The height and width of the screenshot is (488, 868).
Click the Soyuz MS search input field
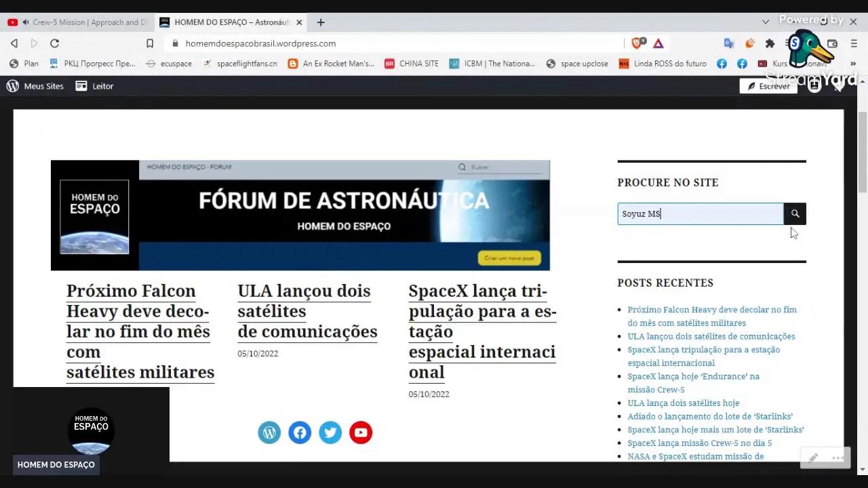click(701, 213)
